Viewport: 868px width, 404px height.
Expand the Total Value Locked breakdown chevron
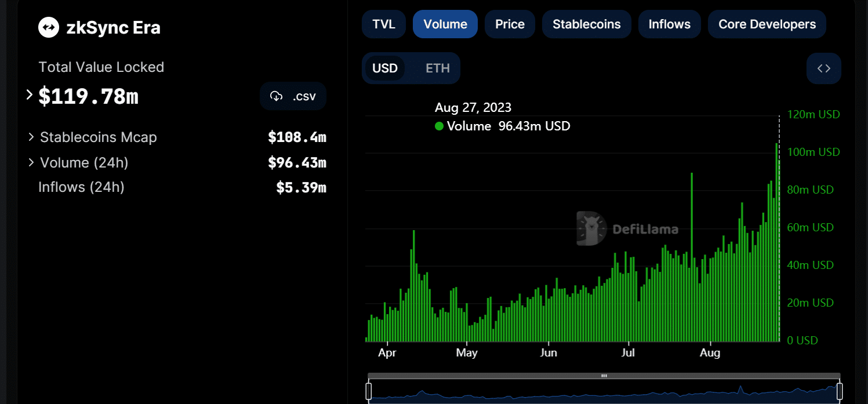(x=30, y=94)
